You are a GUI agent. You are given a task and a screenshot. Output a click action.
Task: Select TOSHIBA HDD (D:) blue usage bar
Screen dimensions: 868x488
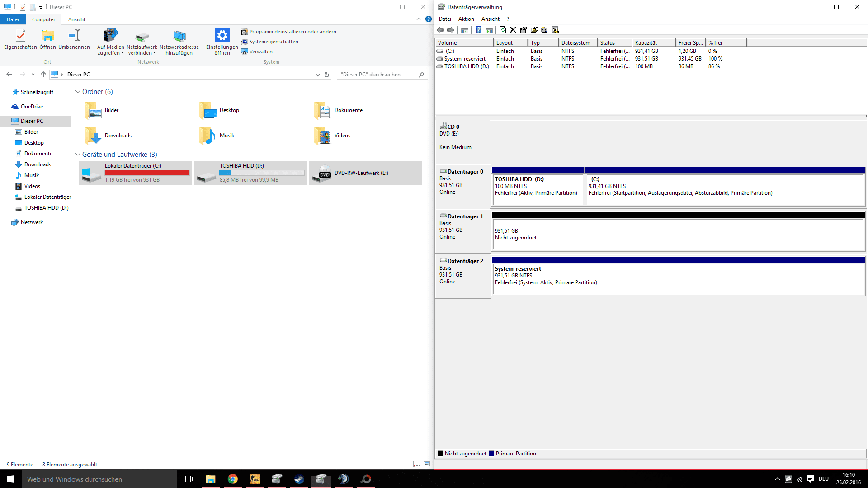[262, 173]
